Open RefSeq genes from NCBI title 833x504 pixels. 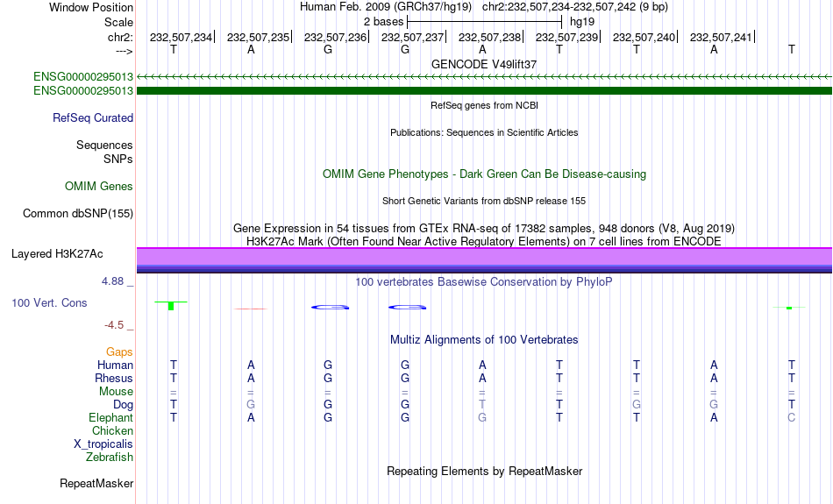coord(484,105)
